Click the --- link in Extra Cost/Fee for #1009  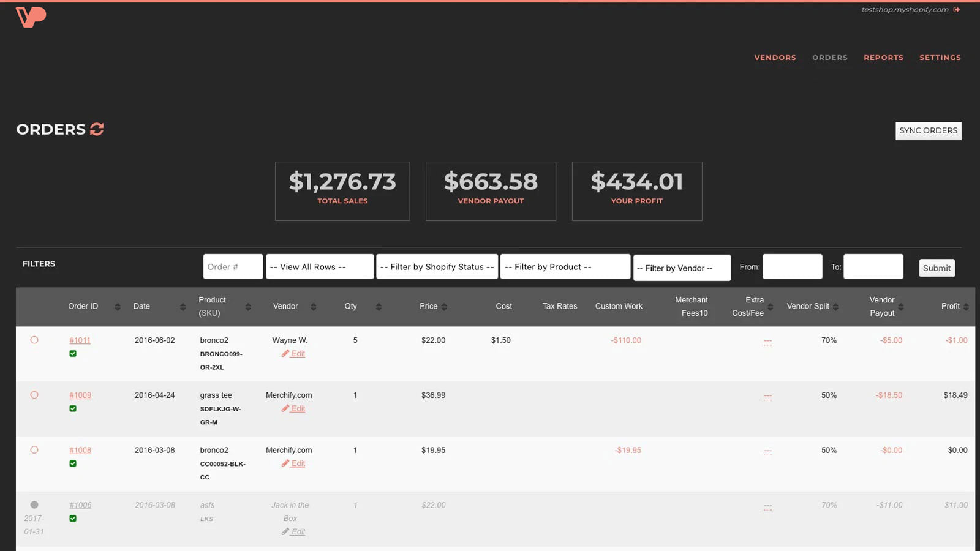coord(768,396)
